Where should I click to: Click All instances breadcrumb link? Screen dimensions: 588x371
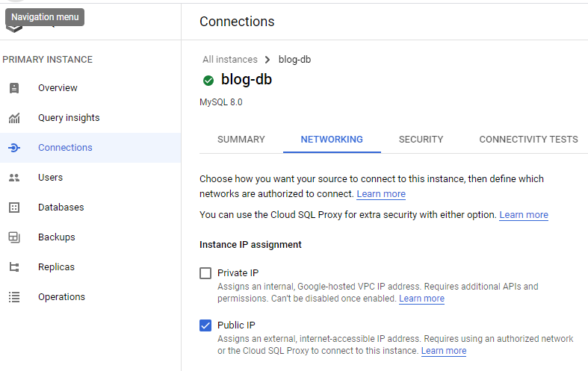pyautogui.click(x=229, y=60)
